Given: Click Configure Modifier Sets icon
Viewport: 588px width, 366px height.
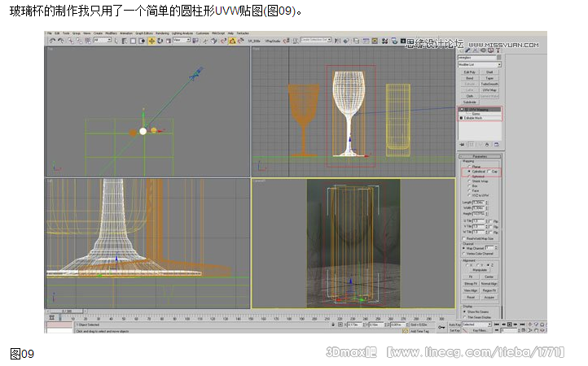Looking at the screenshot, I should pyautogui.click(x=497, y=144).
